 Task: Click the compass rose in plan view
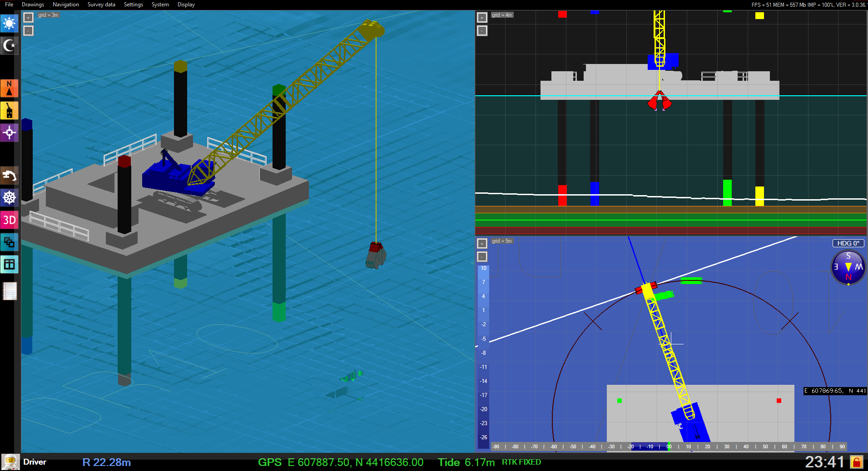point(848,267)
